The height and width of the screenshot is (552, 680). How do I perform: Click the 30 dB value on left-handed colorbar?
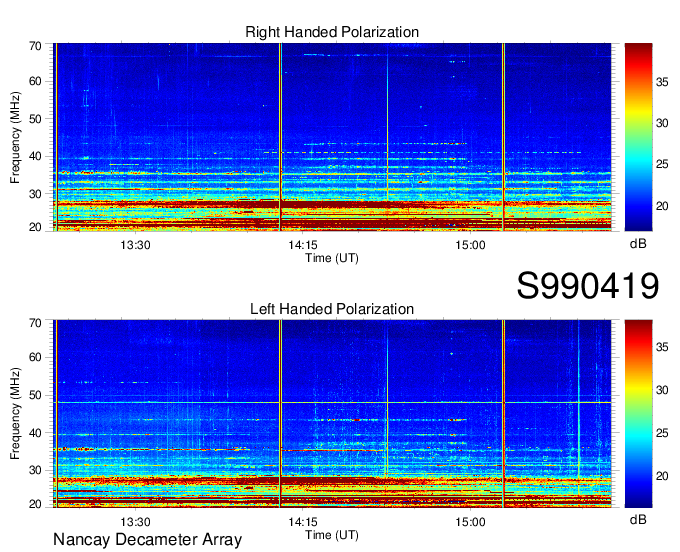(x=662, y=390)
